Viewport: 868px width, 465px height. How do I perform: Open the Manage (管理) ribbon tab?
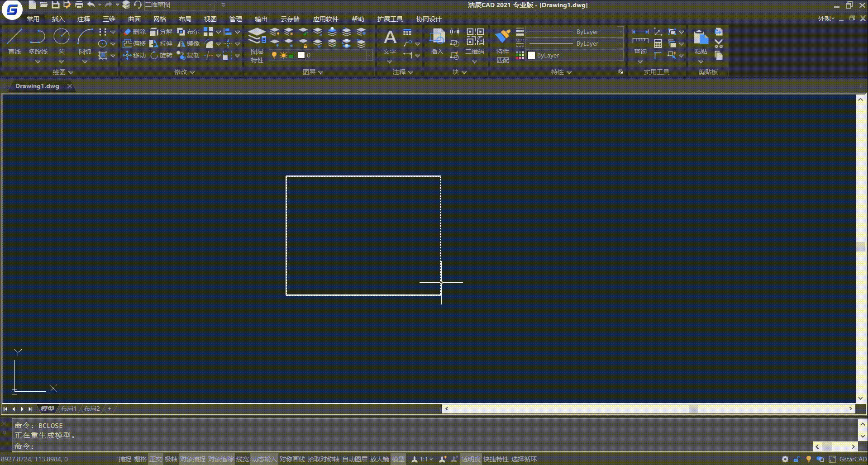pyautogui.click(x=236, y=19)
